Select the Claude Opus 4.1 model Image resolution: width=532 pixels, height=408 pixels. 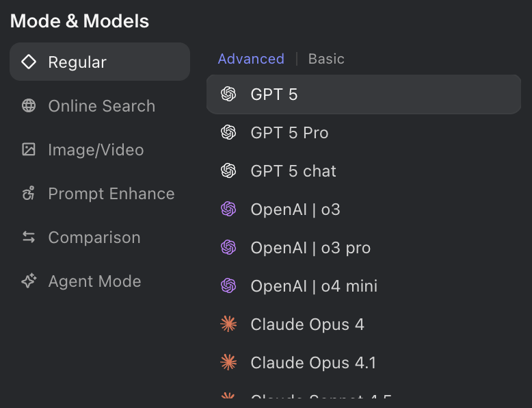click(313, 363)
